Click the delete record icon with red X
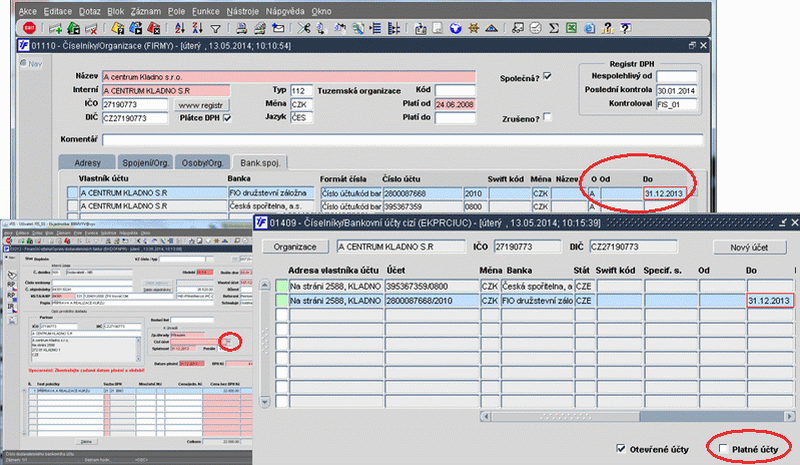This screenshot has height=465, width=800. coord(91,29)
